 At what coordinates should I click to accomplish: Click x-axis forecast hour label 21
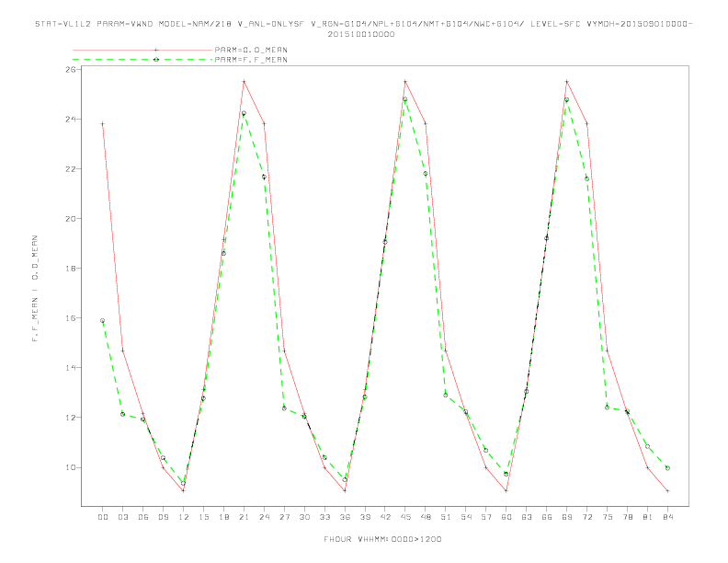tap(244, 517)
